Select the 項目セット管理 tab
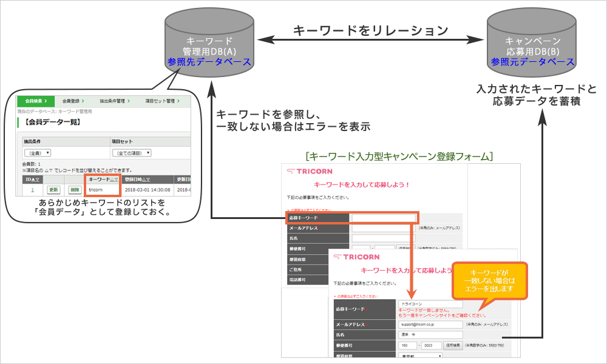Image resolution: width=607 pixels, height=364 pixels. tap(162, 101)
